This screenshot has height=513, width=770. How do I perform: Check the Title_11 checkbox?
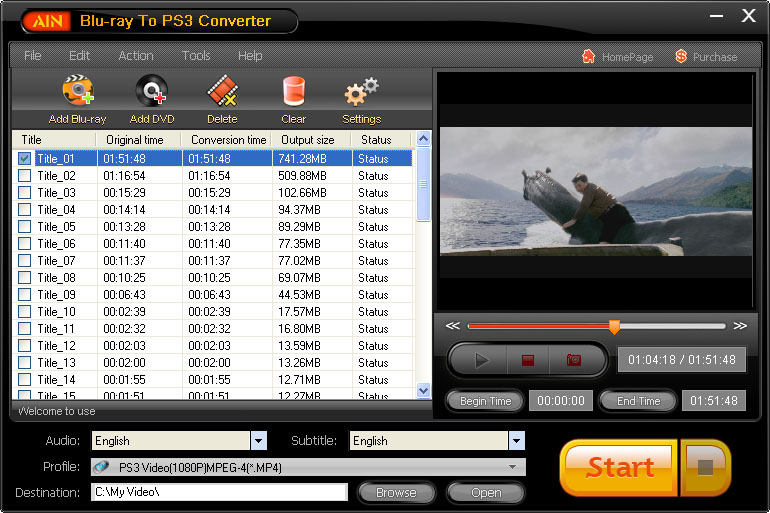coord(25,328)
